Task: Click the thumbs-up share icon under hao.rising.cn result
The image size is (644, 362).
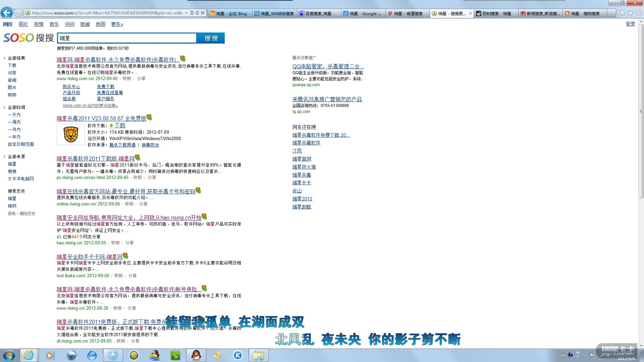Action: [59, 237]
